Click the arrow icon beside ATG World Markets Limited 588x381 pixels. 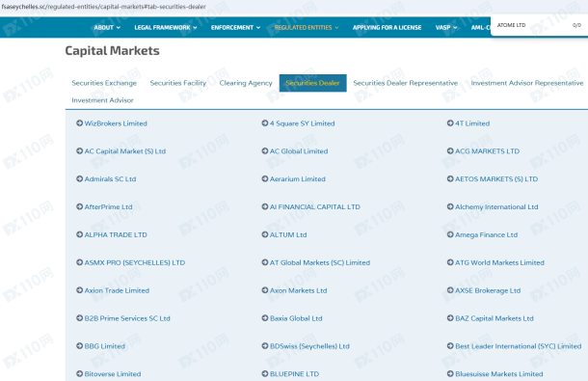(x=450, y=262)
